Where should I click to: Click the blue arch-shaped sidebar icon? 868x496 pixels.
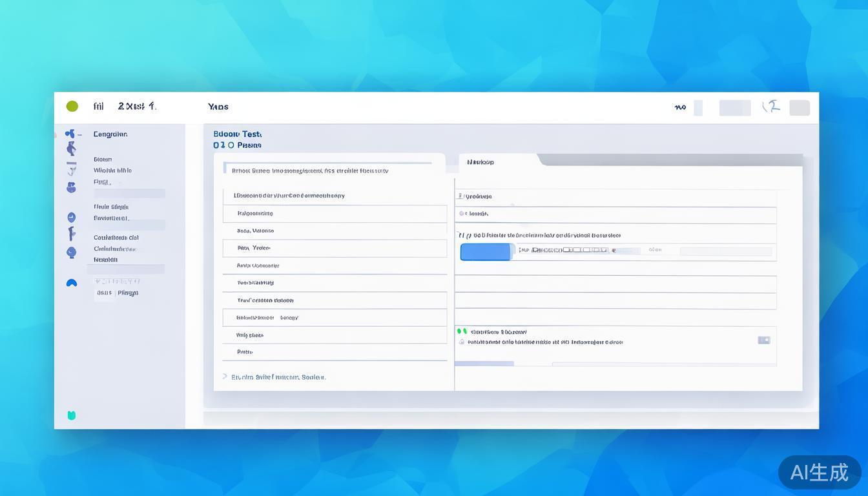(x=72, y=283)
